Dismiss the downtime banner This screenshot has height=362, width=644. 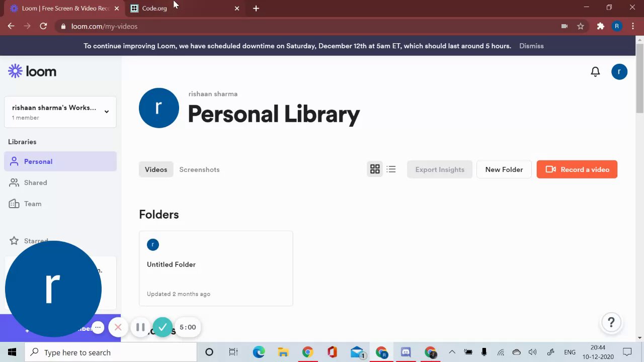[x=531, y=46]
